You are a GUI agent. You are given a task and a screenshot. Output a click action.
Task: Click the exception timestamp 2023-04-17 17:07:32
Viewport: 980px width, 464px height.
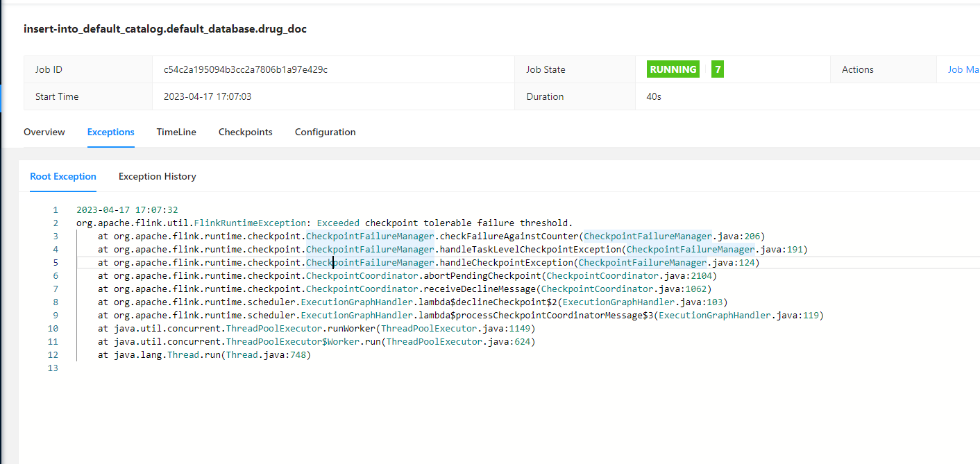click(x=127, y=209)
